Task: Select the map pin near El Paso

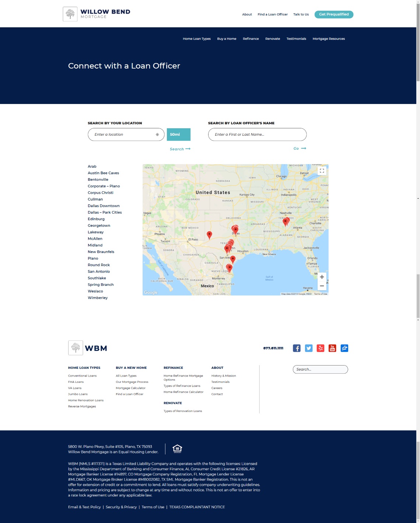Action: [x=209, y=235]
